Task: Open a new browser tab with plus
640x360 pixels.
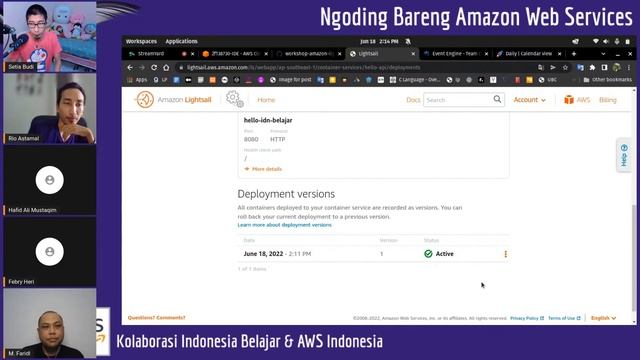Action: tap(574, 53)
